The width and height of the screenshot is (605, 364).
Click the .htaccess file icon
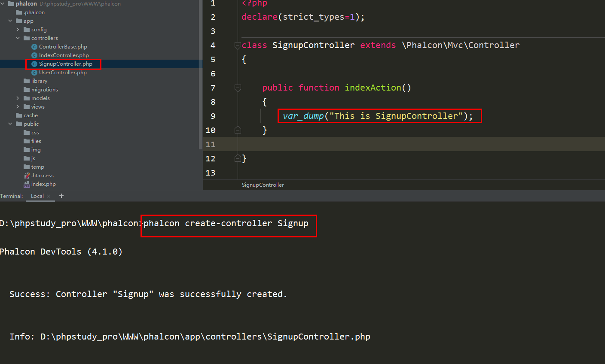pos(27,176)
